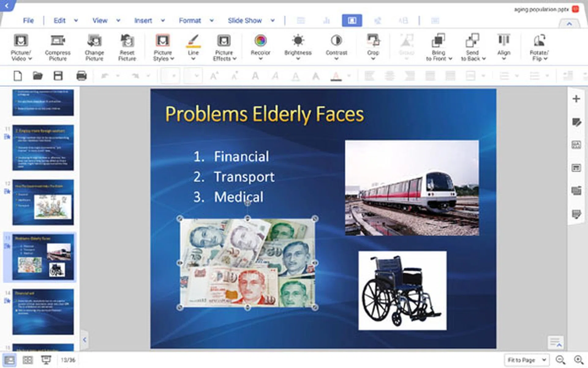Switch to normal slide view

(x=9, y=360)
